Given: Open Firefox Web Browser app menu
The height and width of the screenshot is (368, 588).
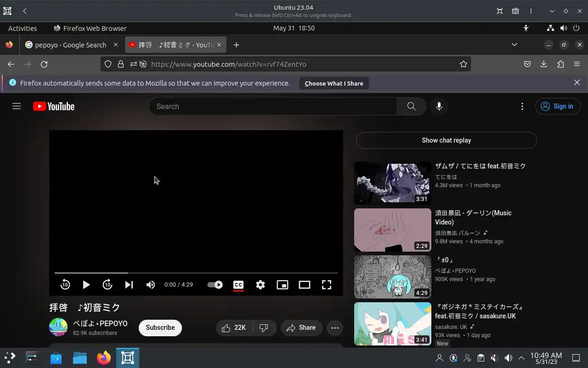Looking at the screenshot, I should tap(90, 28).
